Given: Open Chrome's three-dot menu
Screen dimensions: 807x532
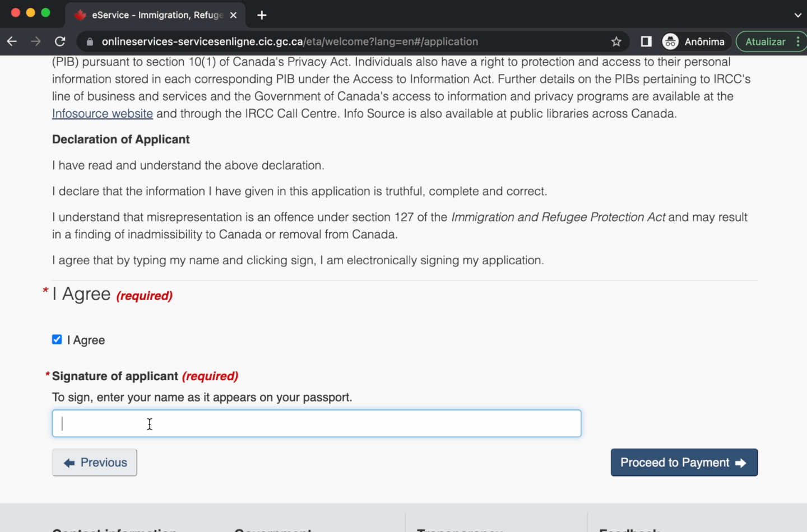Looking at the screenshot, I should point(798,41).
